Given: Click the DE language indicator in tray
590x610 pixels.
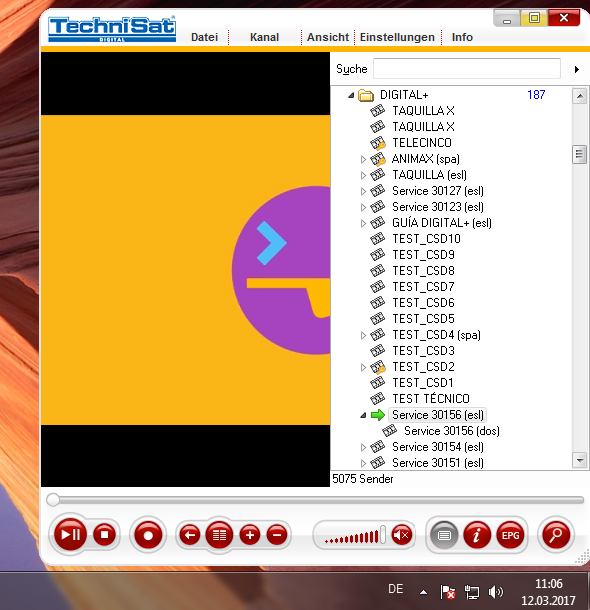Looking at the screenshot, I should 396,589.
